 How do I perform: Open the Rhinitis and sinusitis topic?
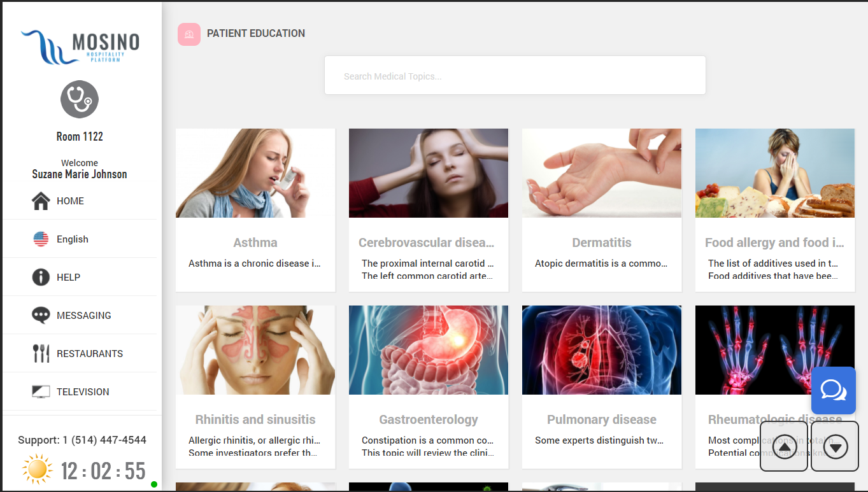[x=255, y=419]
